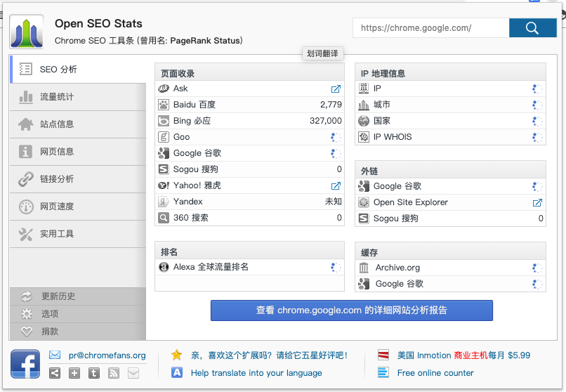566x392 pixels.
Task: Switch to the 网页速度 tab
Action: [78, 207]
